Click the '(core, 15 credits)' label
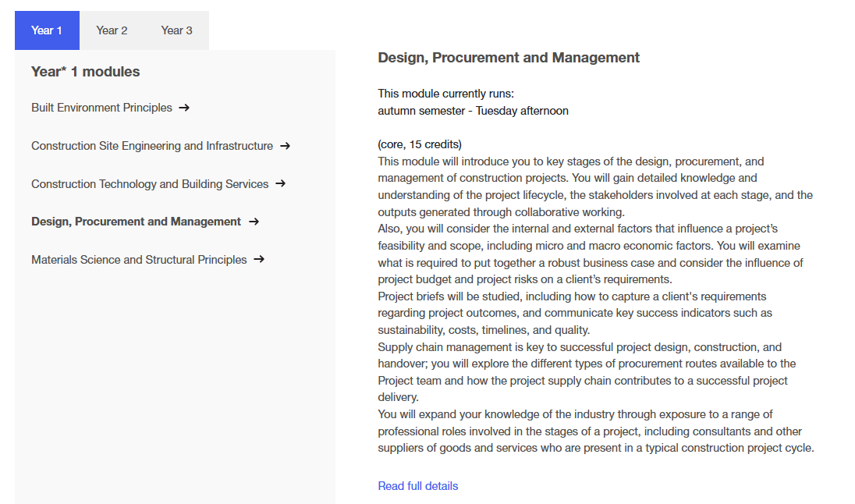This screenshot has width=855, height=504. (420, 144)
